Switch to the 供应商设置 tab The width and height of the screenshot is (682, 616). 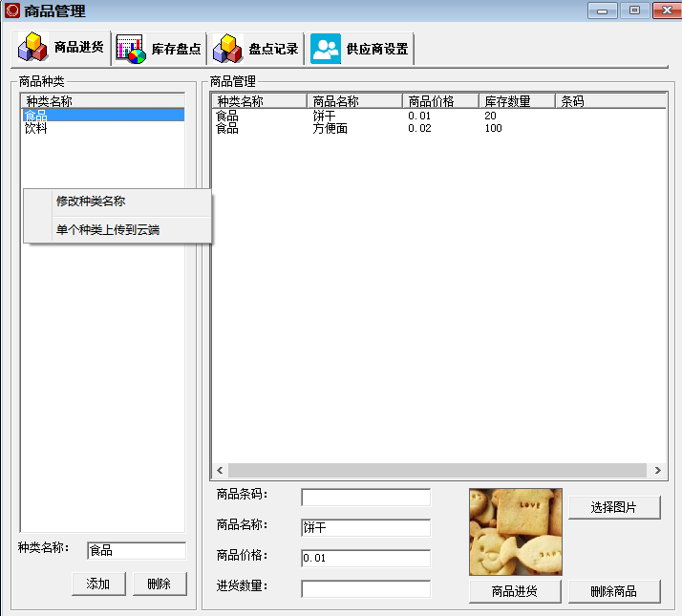click(x=360, y=49)
